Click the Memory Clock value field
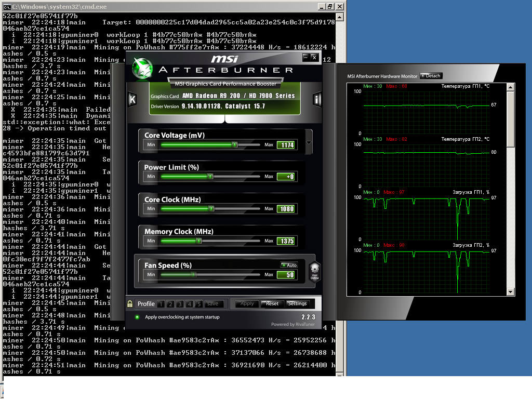Image resolution: width=532 pixels, height=399 pixels. pos(286,241)
